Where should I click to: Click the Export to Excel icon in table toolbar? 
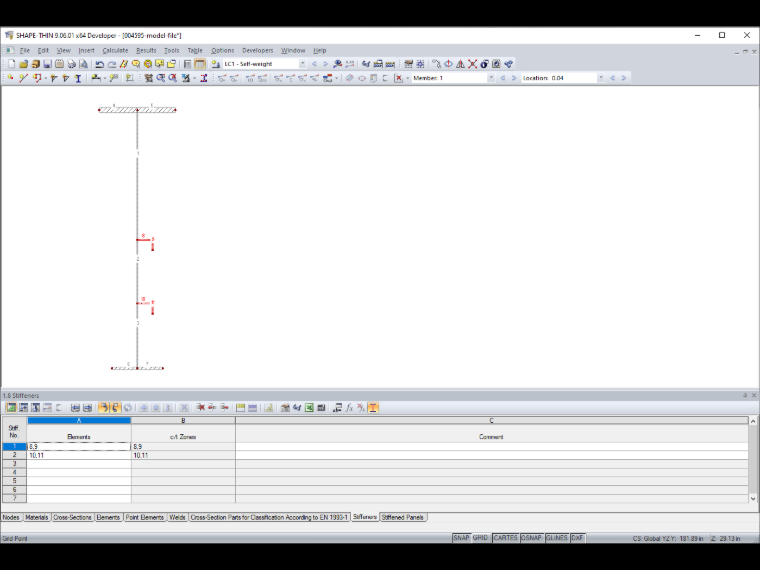(309, 408)
